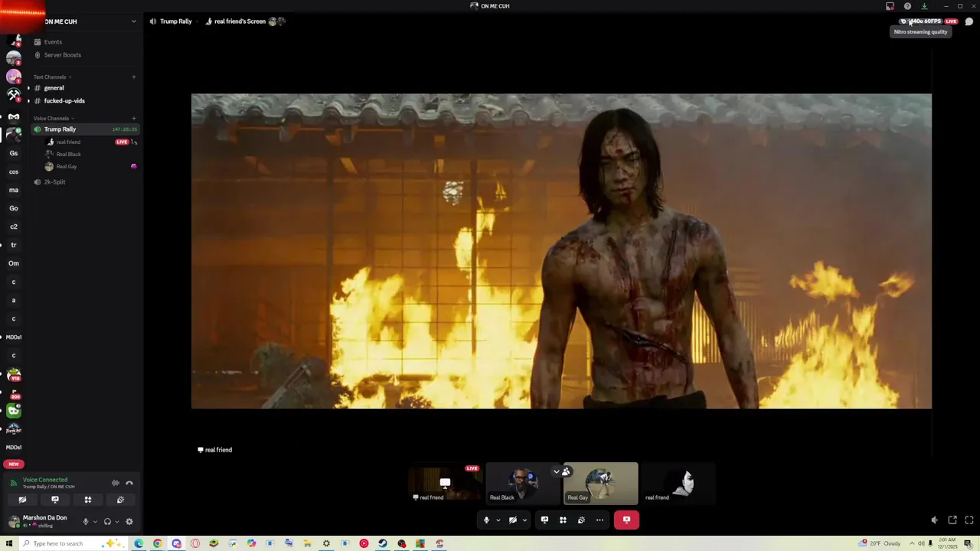Viewport: 980px width, 551px height.
Task: Collapse the Voice Channels category
Action: pyautogui.click(x=52, y=119)
